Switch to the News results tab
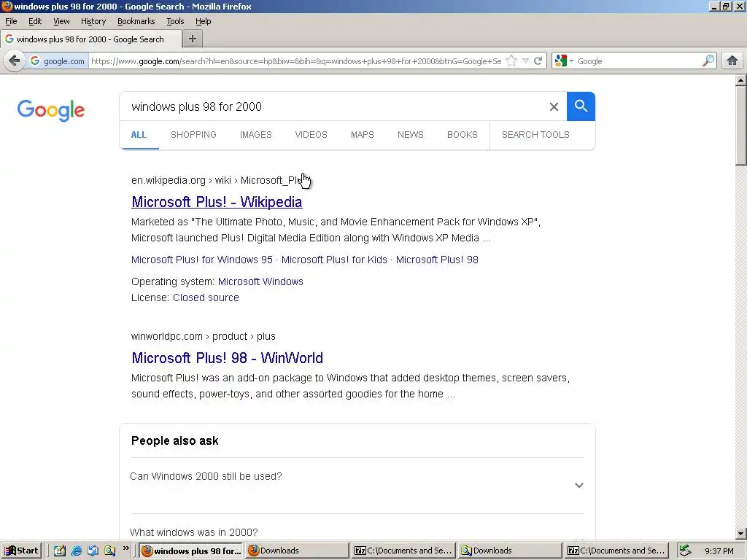The width and height of the screenshot is (747, 560). [411, 135]
